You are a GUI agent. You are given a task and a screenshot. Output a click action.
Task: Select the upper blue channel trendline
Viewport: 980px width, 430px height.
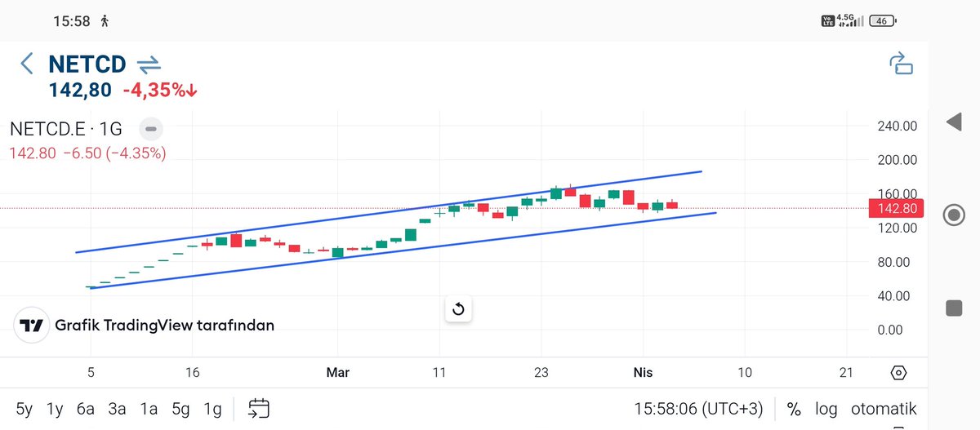pos(389,212)
